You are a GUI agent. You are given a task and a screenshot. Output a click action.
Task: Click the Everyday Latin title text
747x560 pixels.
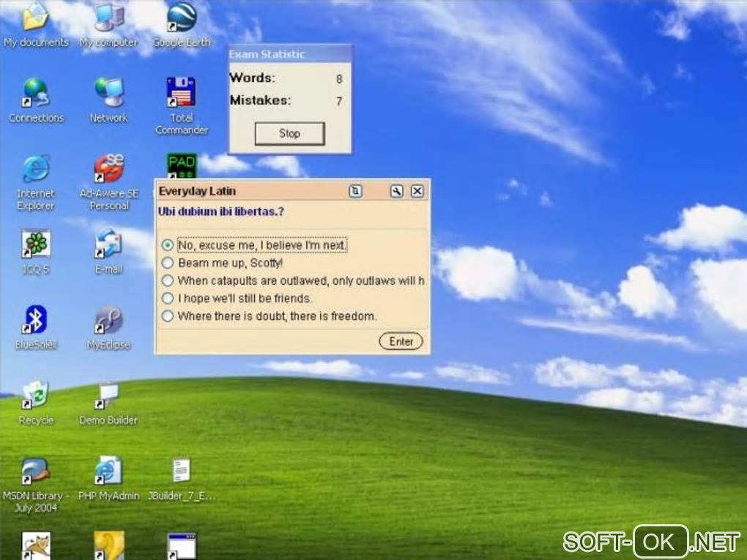click(x=197, y=192)
